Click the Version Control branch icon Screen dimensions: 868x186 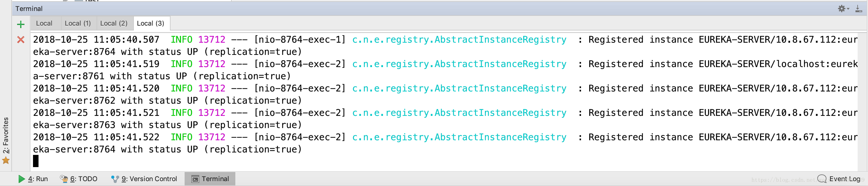115,179
